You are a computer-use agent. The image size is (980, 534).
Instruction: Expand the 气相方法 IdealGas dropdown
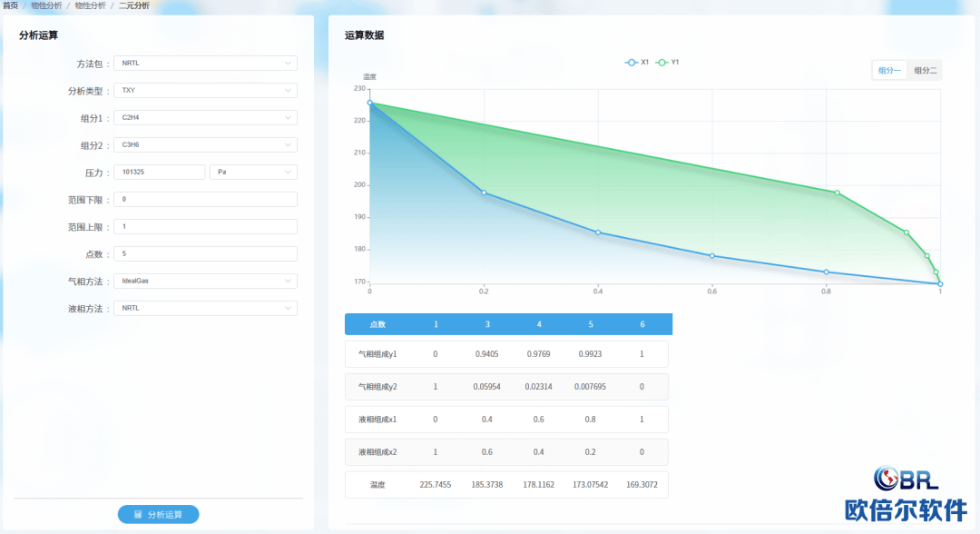pos(205,281)
